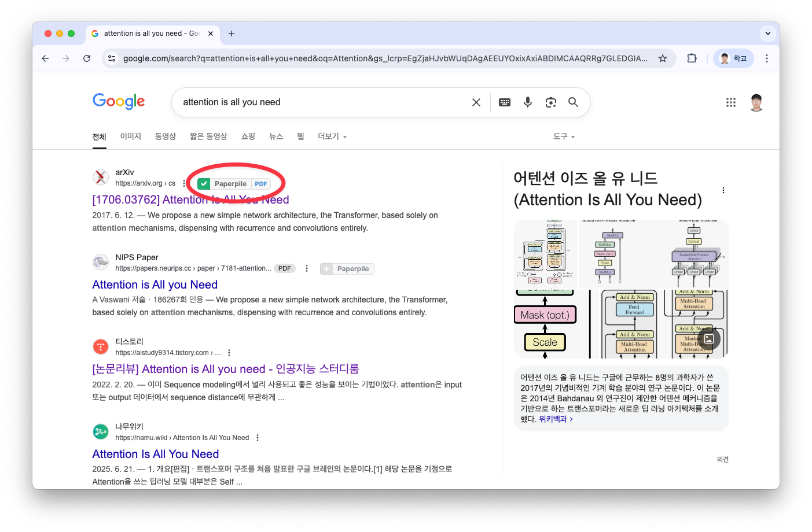Image resolution: width=812 pixels, height=532 pixels.
Task: Select the 전체 search tab
Action: 100,136
